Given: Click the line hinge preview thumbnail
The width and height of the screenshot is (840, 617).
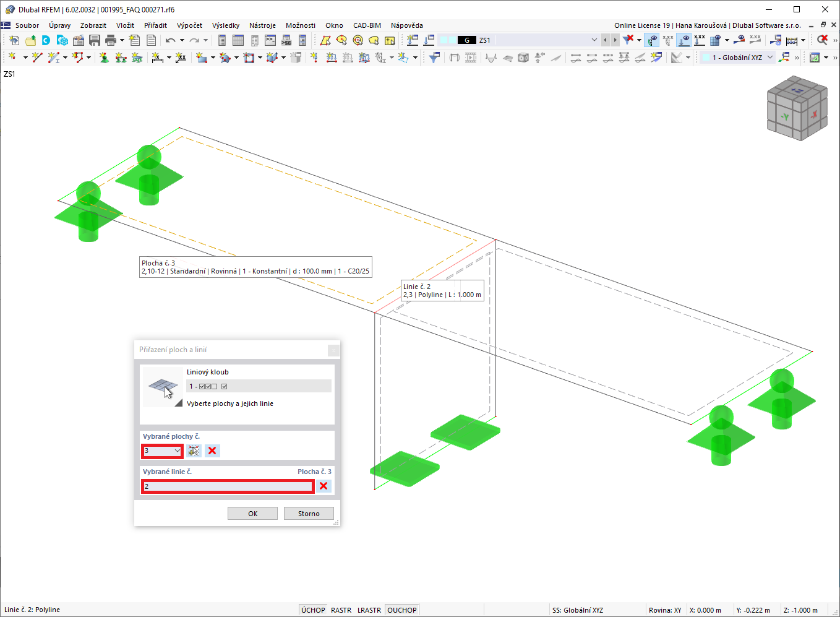Looking at the screenshot, I should (x=163, y=387).
